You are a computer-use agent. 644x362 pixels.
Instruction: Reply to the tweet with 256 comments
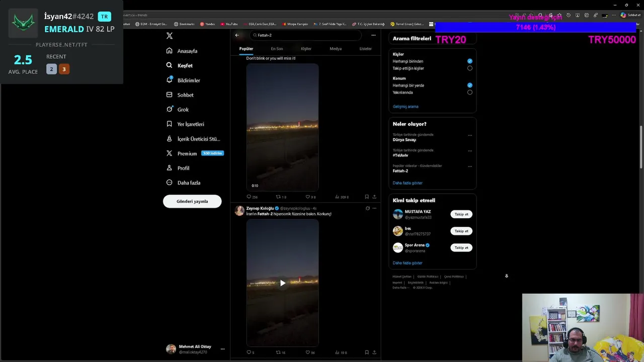point(252,197)
